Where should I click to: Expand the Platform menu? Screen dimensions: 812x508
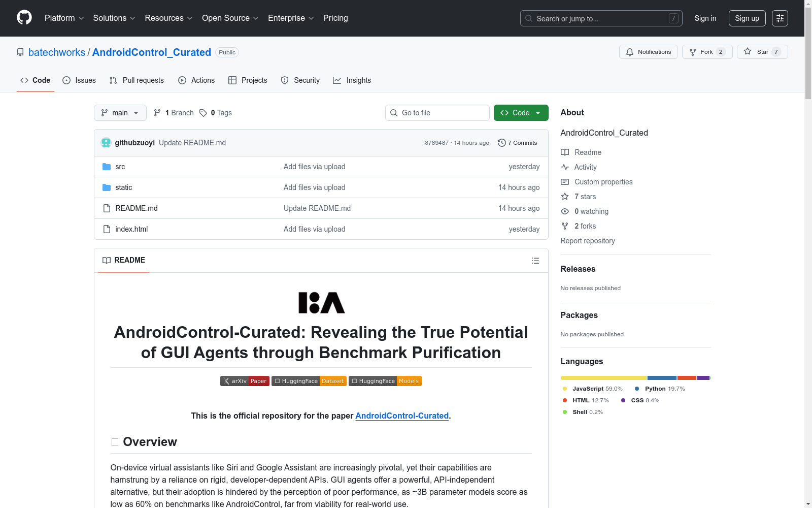coord(64,18)
